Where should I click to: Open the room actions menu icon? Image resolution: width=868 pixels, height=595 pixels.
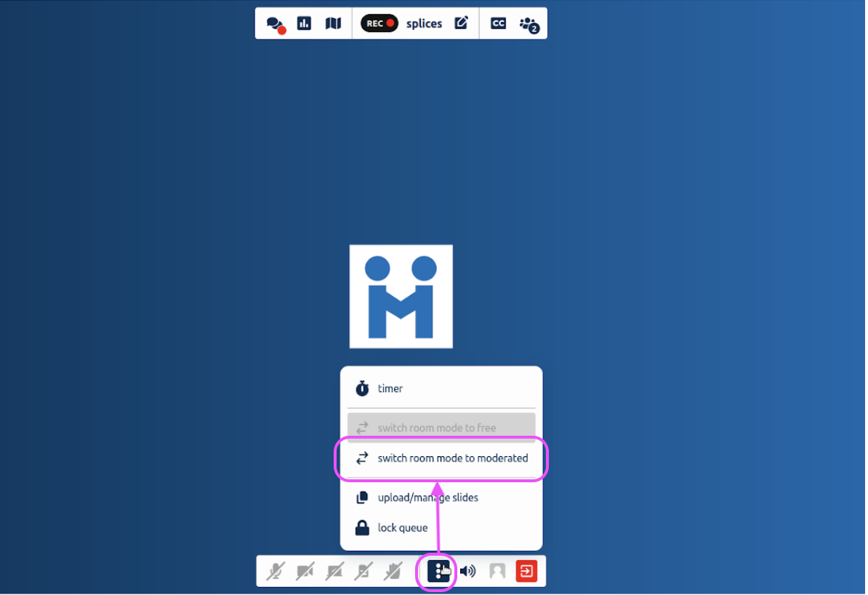coord(436,571)
